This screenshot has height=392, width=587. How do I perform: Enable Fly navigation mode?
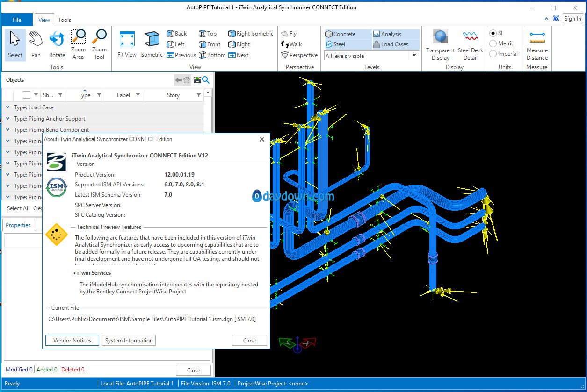pyautogui.click(x=289, y=34)
